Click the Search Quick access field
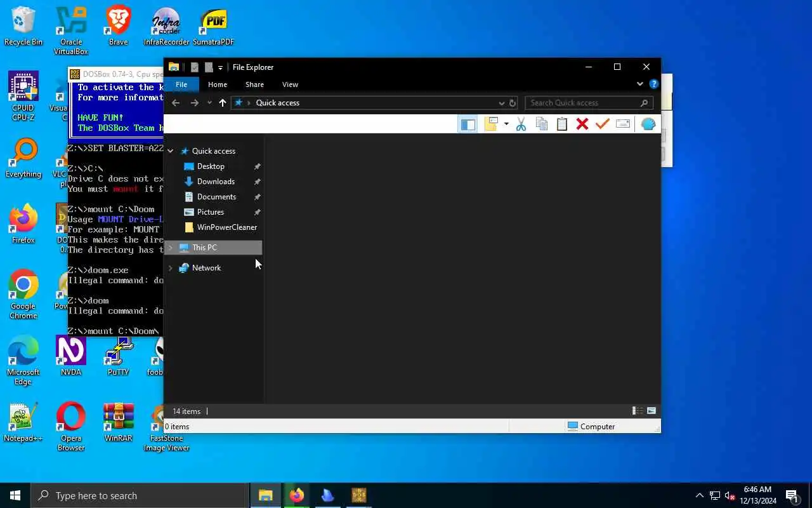The width and height of the screenshot is (812, 508). coord(589,103)
